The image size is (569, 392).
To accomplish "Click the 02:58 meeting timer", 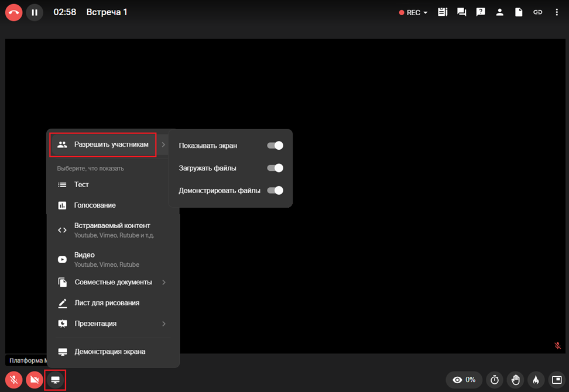I will coord(65,12).
